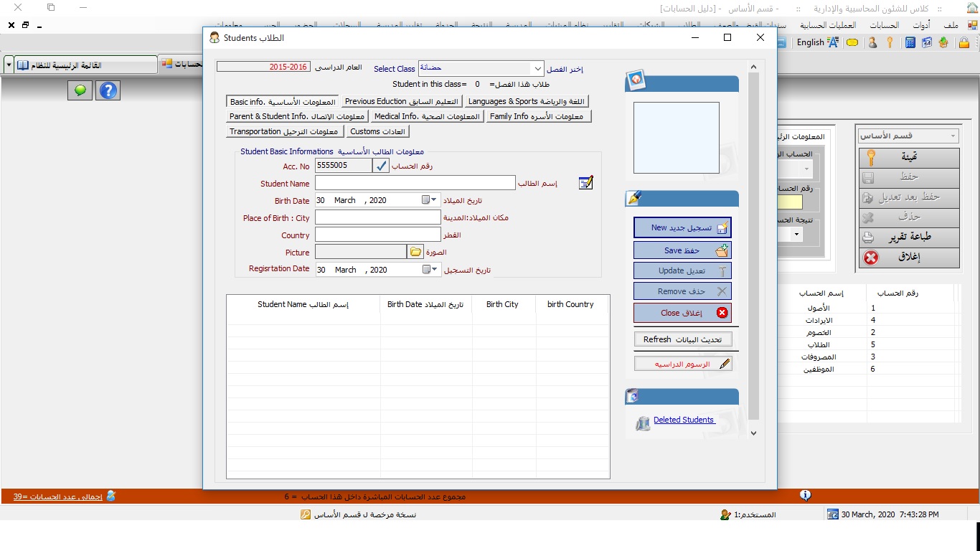Switch to Previous Eduction tab
The image size is (980, 551).
point(402,102)
